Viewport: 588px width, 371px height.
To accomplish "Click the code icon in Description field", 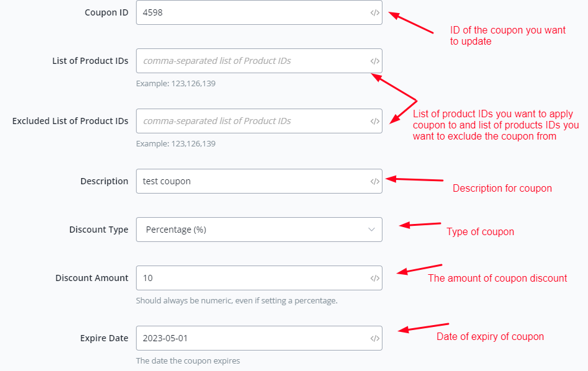I will point(374,181).
